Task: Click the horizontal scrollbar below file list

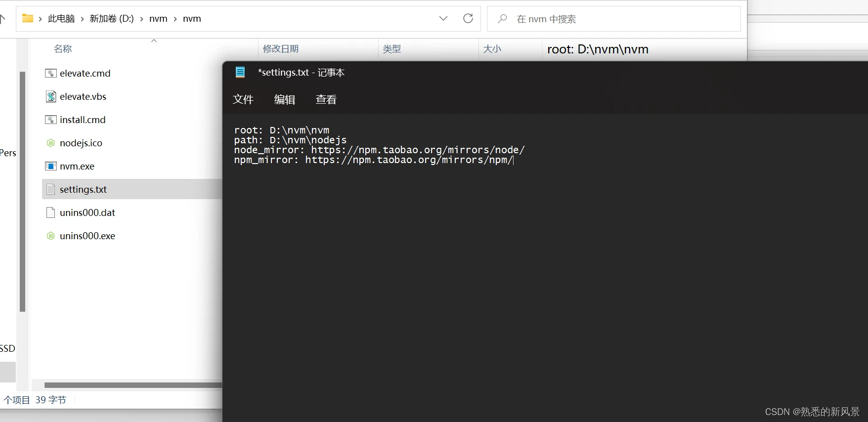Action: click(132, 385)
